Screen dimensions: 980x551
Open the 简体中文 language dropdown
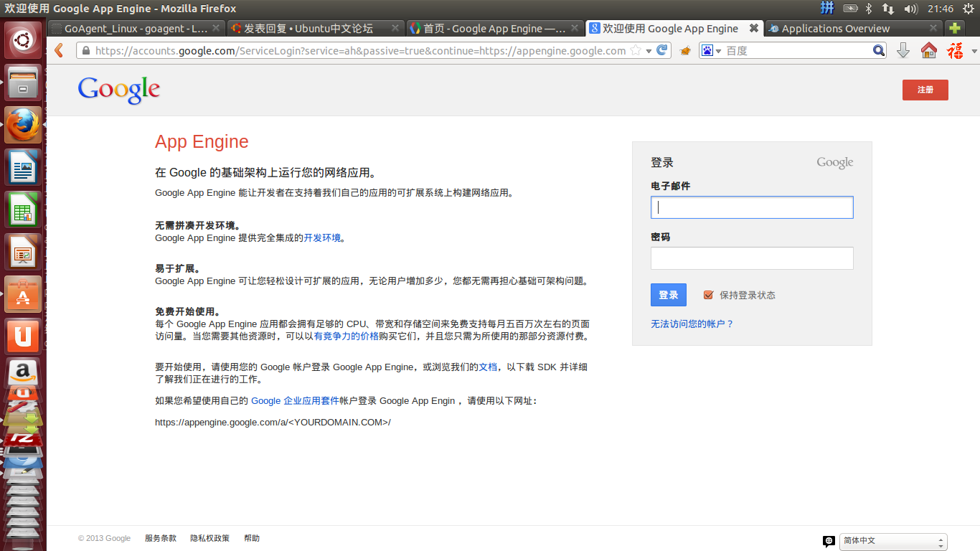coord(893,541)
